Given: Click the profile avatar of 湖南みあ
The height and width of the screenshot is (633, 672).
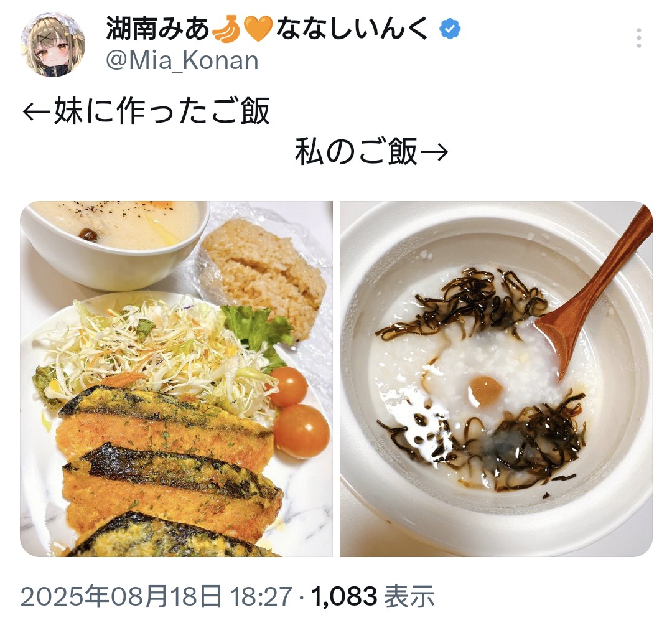Looking at the screenshot, I should click(x=53, y=44).
